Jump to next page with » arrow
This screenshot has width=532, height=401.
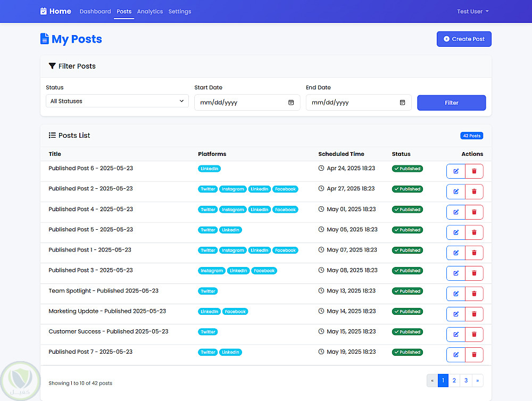click(x=477, y=380)
